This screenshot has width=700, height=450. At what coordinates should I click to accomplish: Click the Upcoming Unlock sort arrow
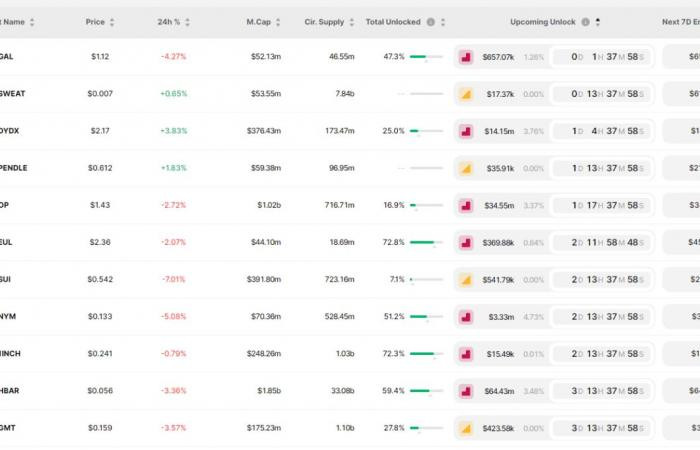pos(598,21)
